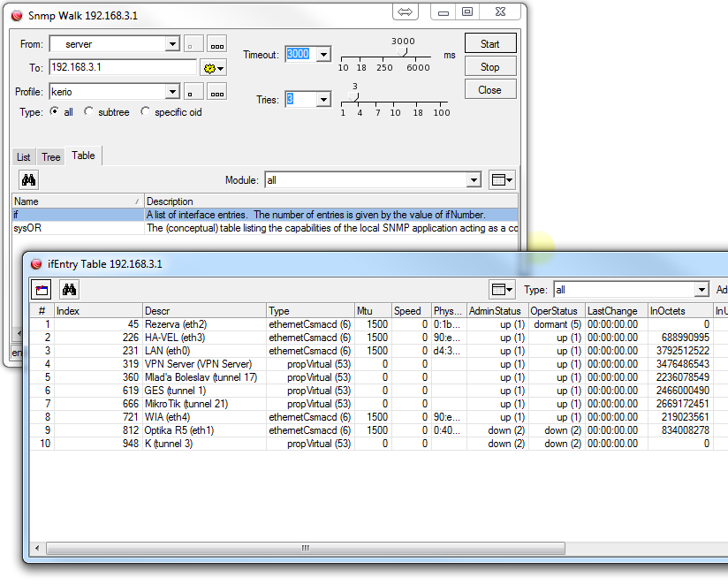The image size is (728, 585).
Task: Click the yellow device picker icon next to To
Action: click(x=213, y=67)
